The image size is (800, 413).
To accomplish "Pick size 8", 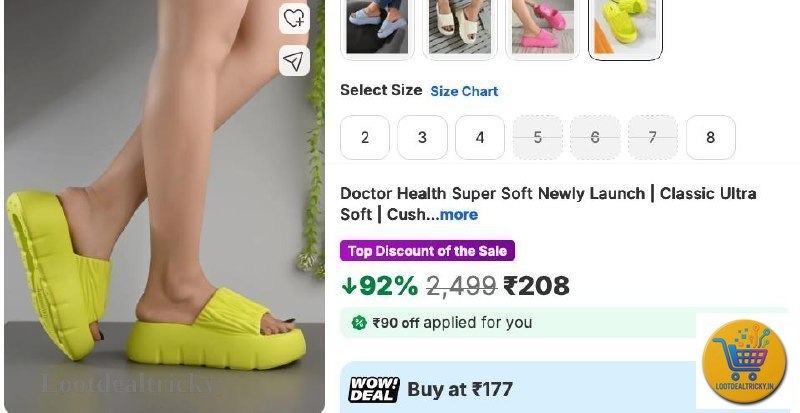I will click(x=711, y=137).
